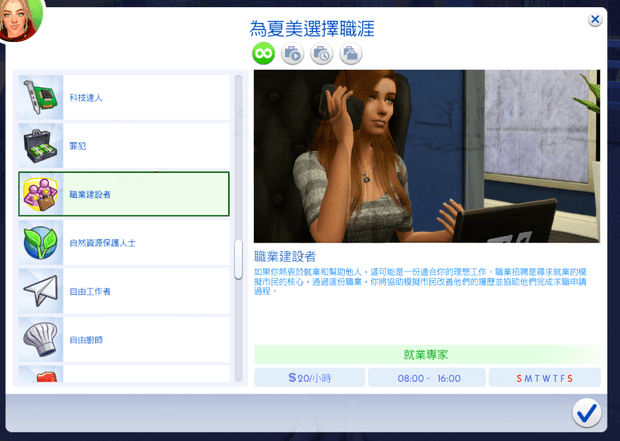The image size is (620, 441).
Task: Click Sim portrait avatar in top corner
Action: [18, 18]
